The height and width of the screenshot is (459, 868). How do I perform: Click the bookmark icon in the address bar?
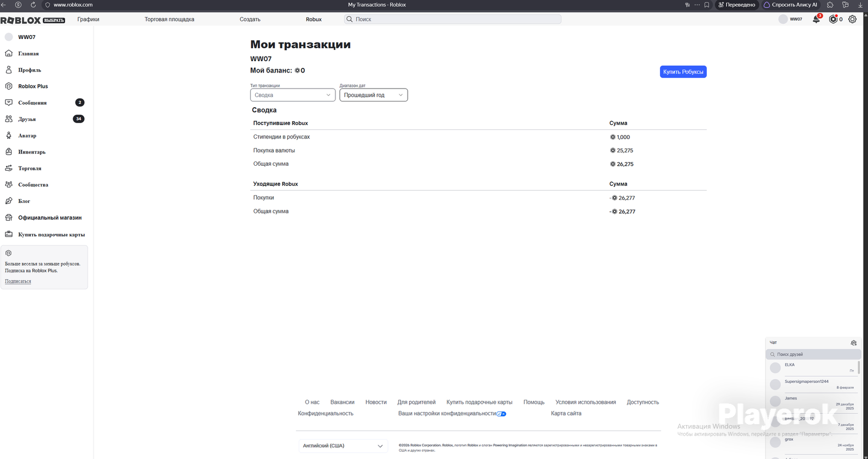point(707,5)
